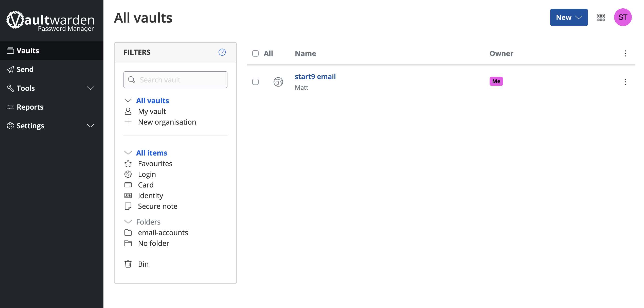Open the ST account avatar menu
644x308 pixels.
(622, 18)
